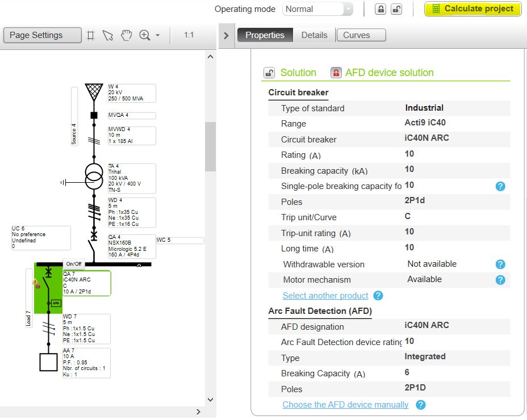This screenshot has width=527, height=420.
Task: Click the zoom magnifier tool
Action: (144, 35)
